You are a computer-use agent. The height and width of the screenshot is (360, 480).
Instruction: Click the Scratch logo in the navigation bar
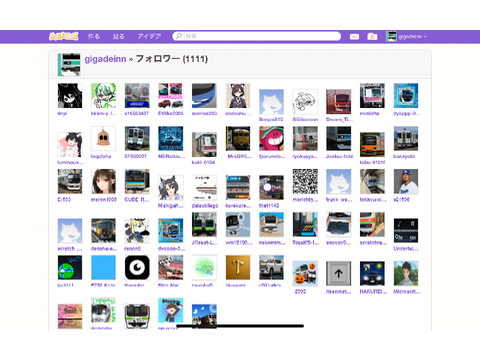[64, 36]
